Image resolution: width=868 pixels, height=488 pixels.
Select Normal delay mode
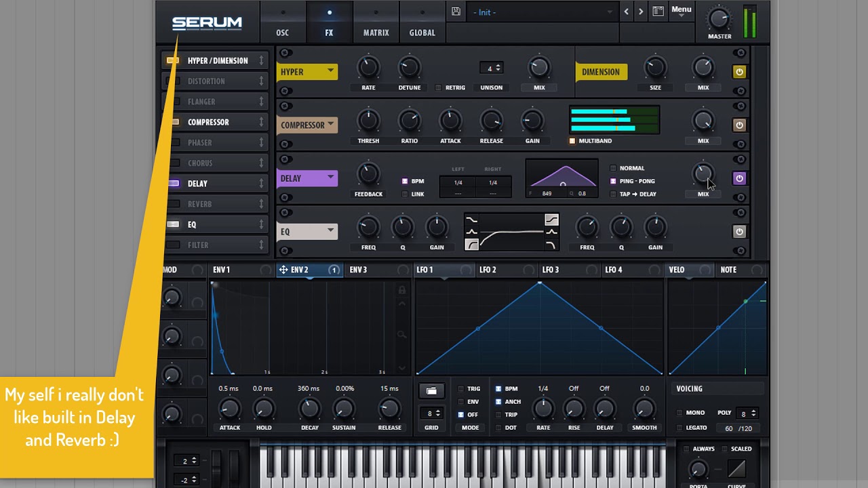pyautogui.click(x=613, y=168)
